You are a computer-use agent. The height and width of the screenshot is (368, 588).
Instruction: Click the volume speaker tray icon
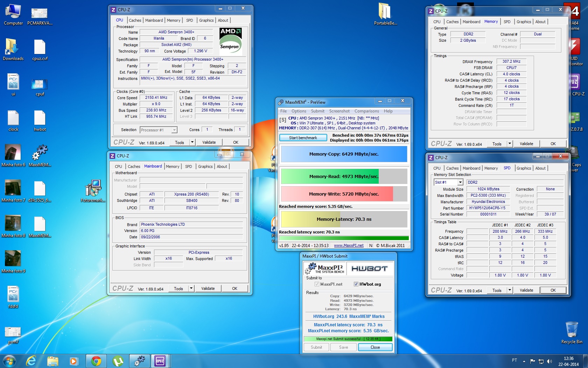(x=549, y=361)
